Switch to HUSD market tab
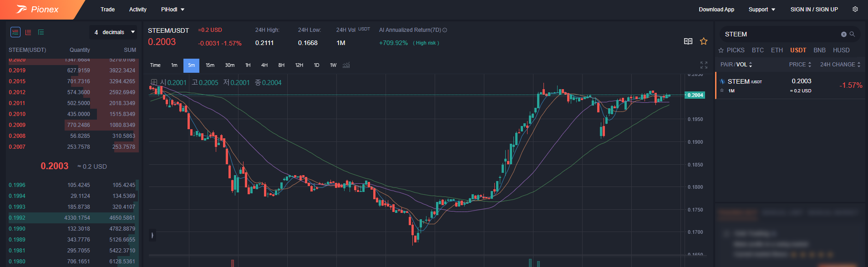Viewport: 868px width, 267px height. [x=841, y=50]
